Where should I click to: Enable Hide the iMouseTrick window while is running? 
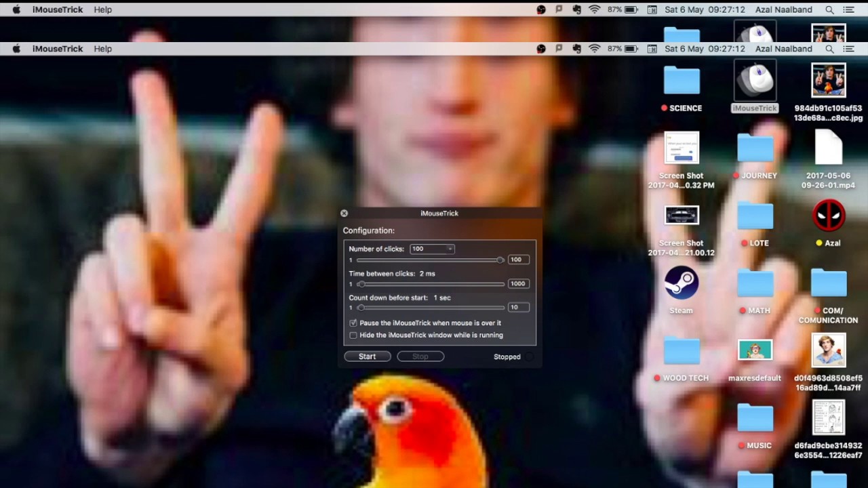pyautogui.click(x=353, y=335)
